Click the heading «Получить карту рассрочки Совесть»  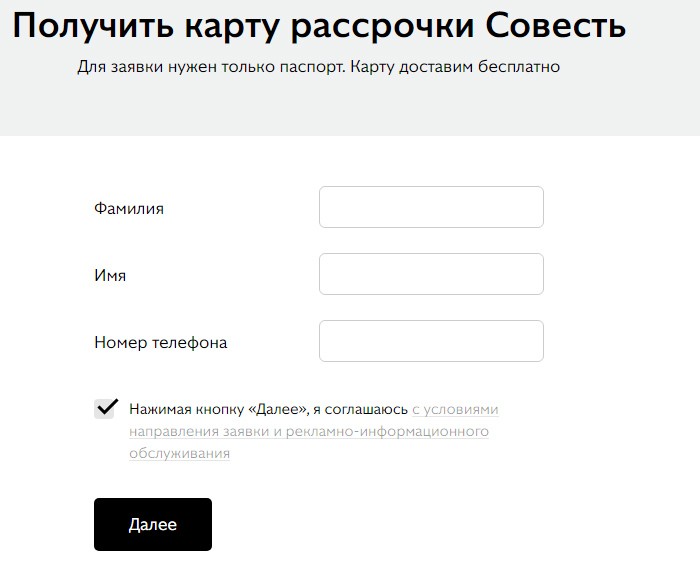319,26
